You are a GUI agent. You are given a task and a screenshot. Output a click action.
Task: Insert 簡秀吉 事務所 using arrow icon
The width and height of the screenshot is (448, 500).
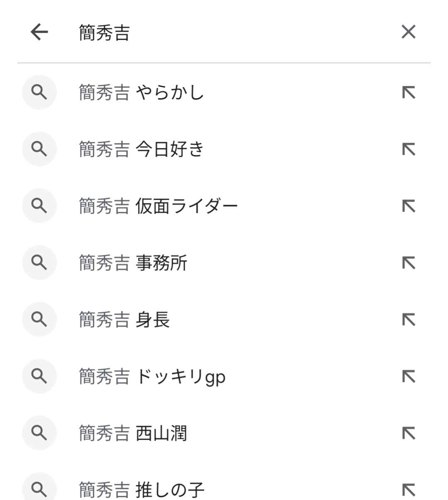(409, 263)
